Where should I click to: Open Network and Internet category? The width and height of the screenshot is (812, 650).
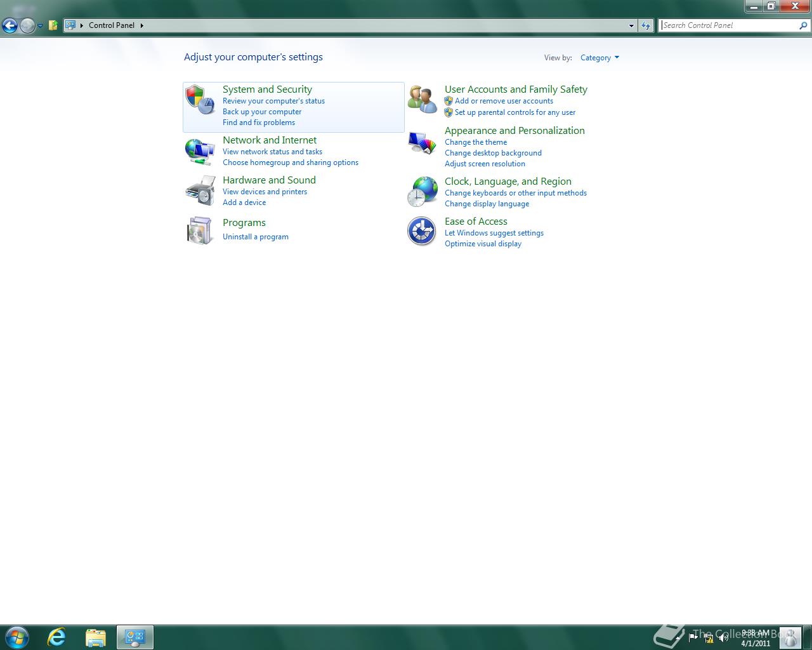click(270, 140)
